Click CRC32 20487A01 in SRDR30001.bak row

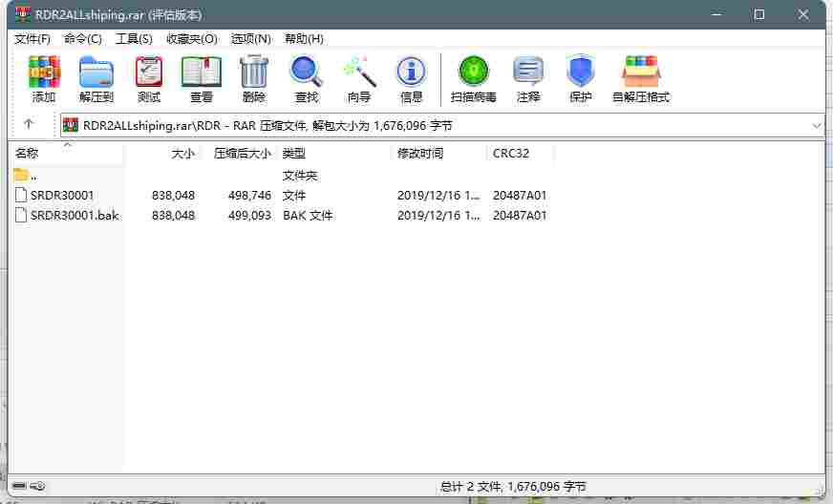pos(520,215)
